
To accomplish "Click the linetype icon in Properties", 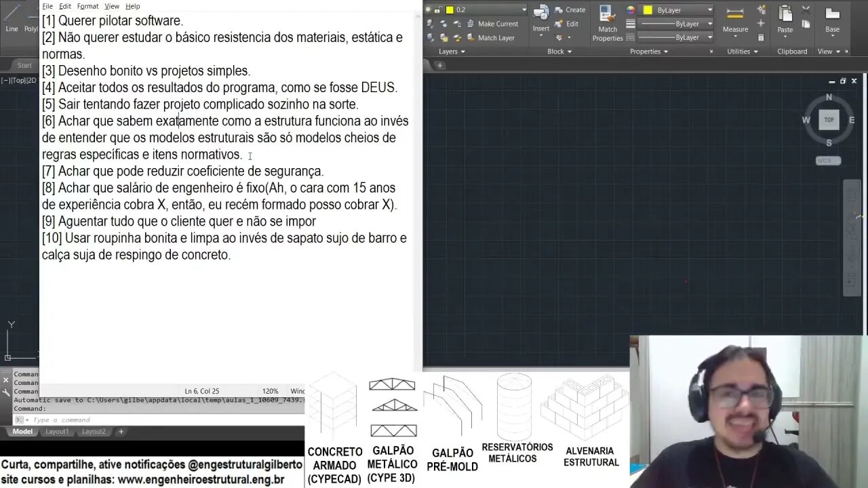I will pyautogui.click(x=631, y=37).
